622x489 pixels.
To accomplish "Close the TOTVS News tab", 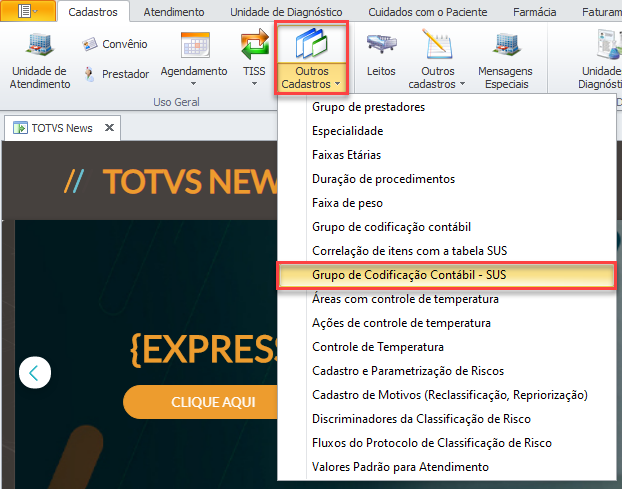I will [x=109, y=128].
